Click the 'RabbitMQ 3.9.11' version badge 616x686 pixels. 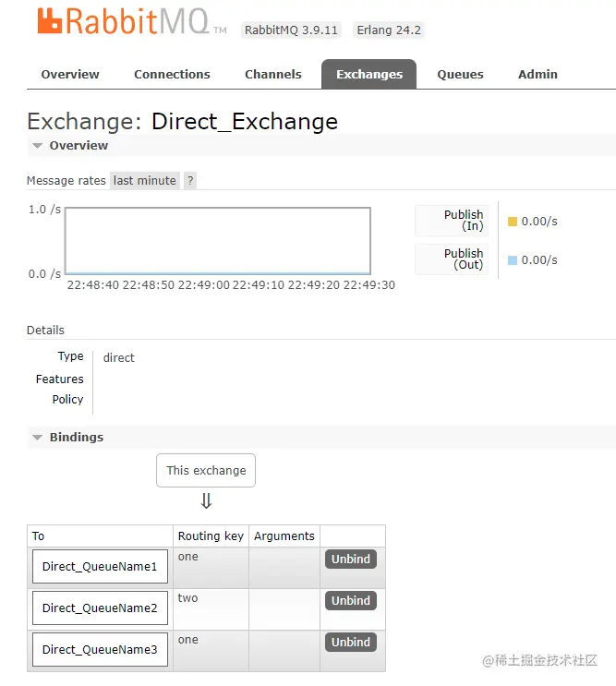point(291,30)
